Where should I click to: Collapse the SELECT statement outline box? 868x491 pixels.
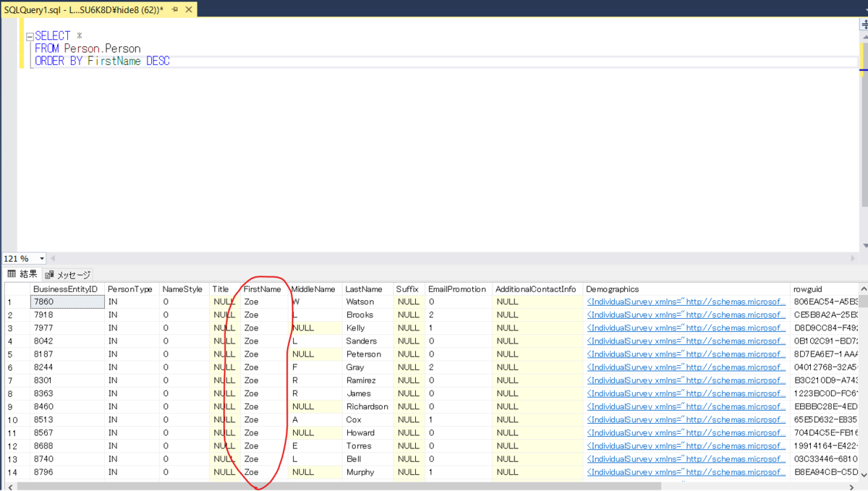pos(29,36)
